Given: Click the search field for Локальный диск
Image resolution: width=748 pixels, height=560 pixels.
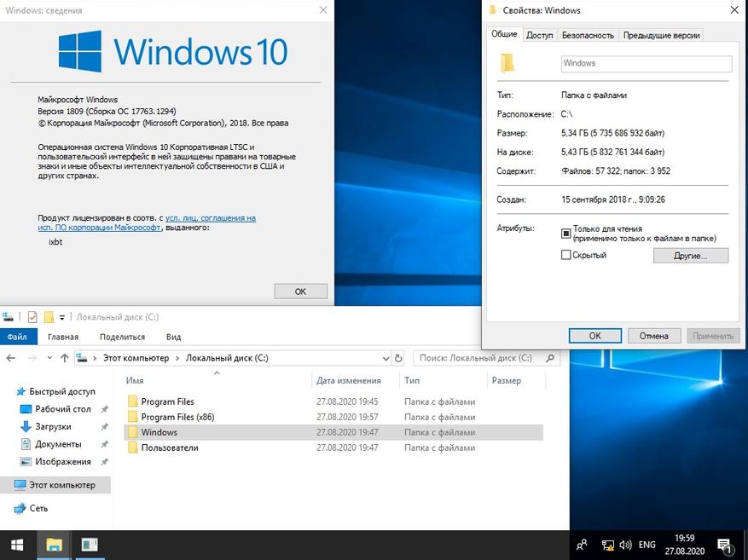Looking at the screenshot, I should [x=486, y=358].
